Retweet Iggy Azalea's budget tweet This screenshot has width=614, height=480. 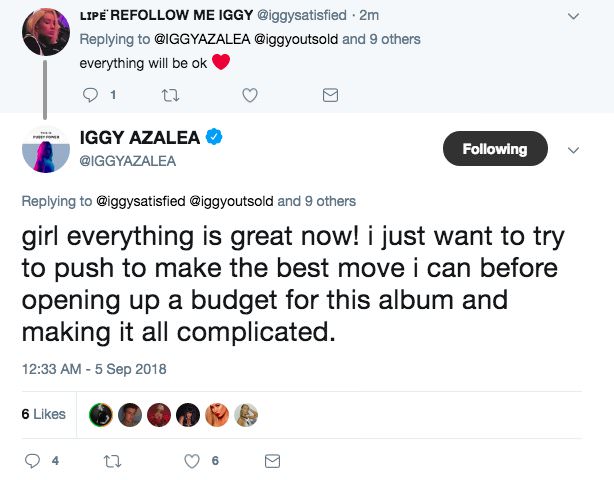tap(110, 461)
